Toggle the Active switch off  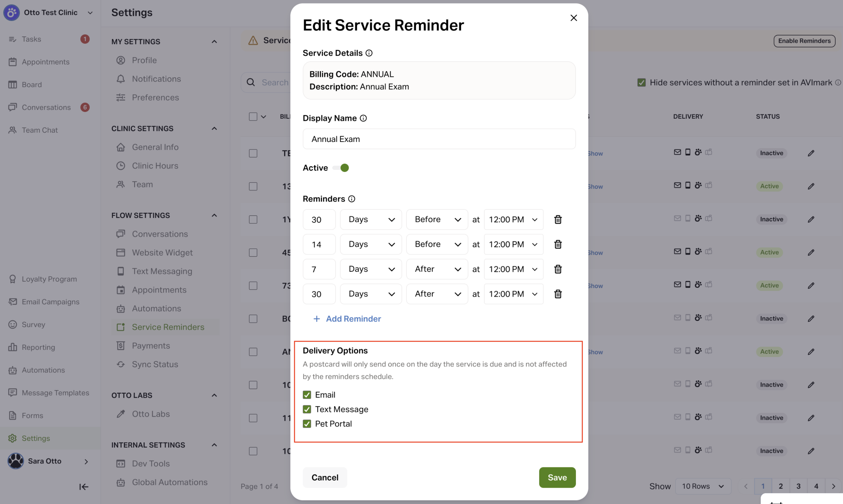[341, 168]
